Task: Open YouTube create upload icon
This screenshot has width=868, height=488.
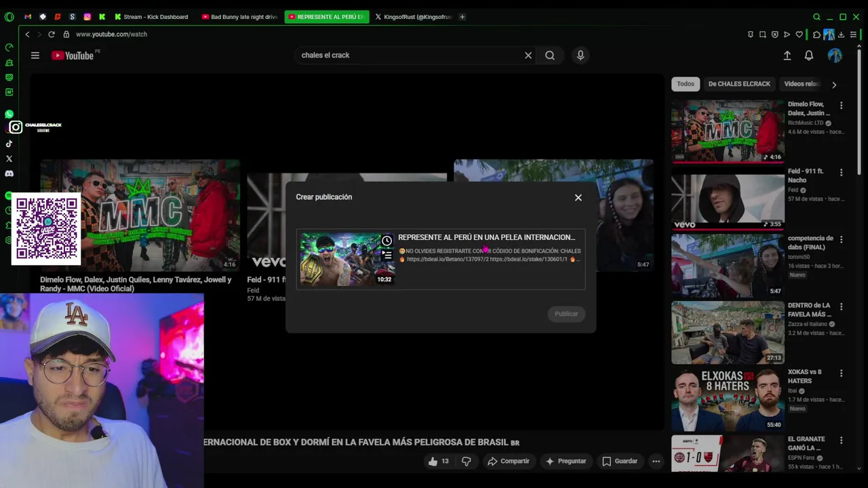Action: pyautogui.click(x=787, y=56)
